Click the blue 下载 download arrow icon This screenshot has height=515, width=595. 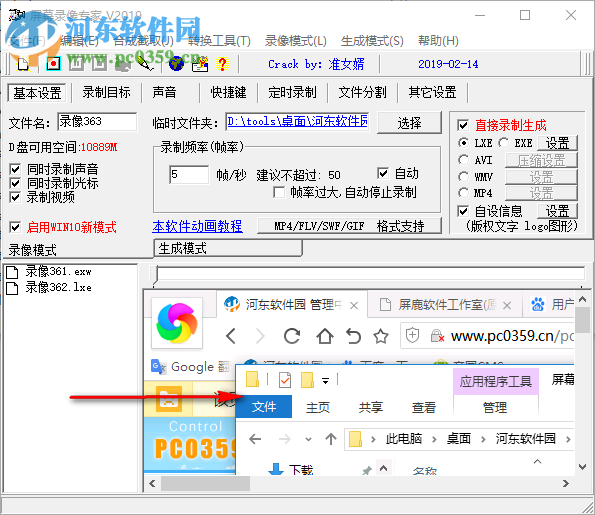pyautogui.click(x=276, y=469)
